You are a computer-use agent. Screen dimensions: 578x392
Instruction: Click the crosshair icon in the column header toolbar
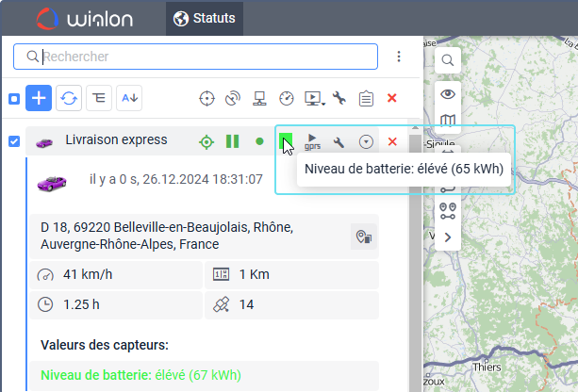click(206, 98)
